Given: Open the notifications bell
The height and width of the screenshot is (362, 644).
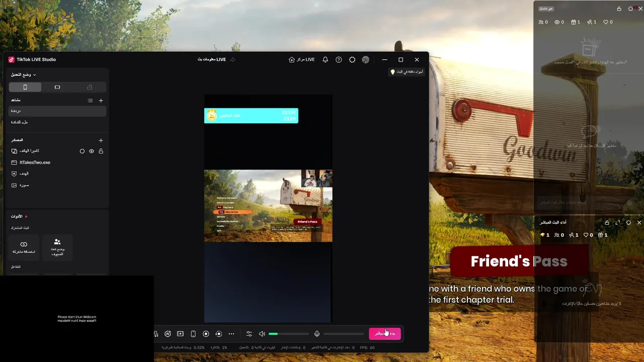Looking at the screenshot, I should point(325,59).
